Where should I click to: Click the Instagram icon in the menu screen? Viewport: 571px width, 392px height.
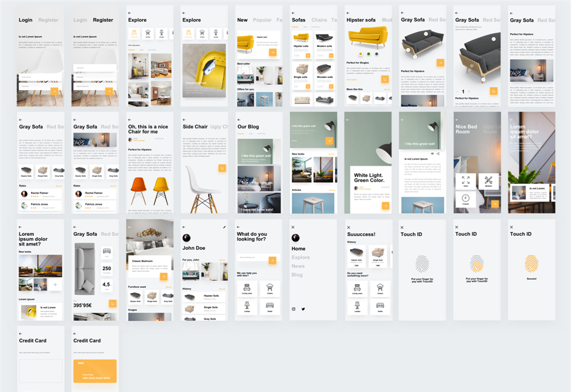(294, 309)
